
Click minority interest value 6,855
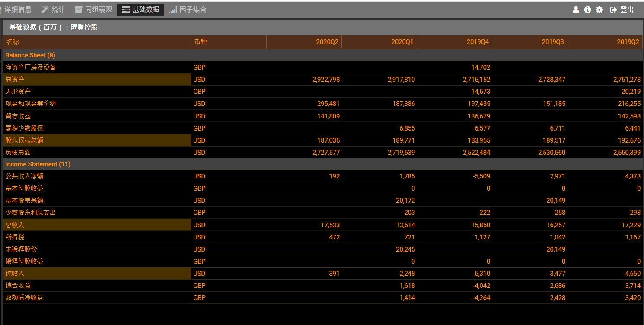[407, 128]
